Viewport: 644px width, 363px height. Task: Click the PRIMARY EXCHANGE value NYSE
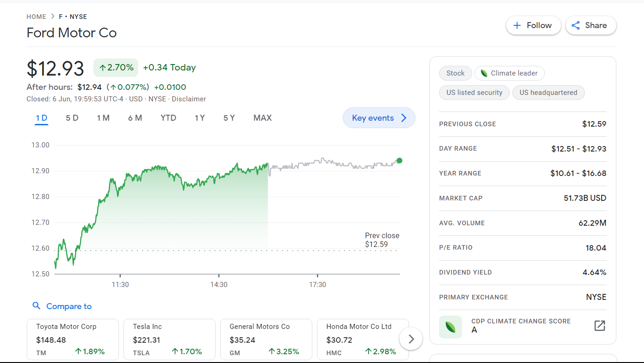click(x=596, y=297)
